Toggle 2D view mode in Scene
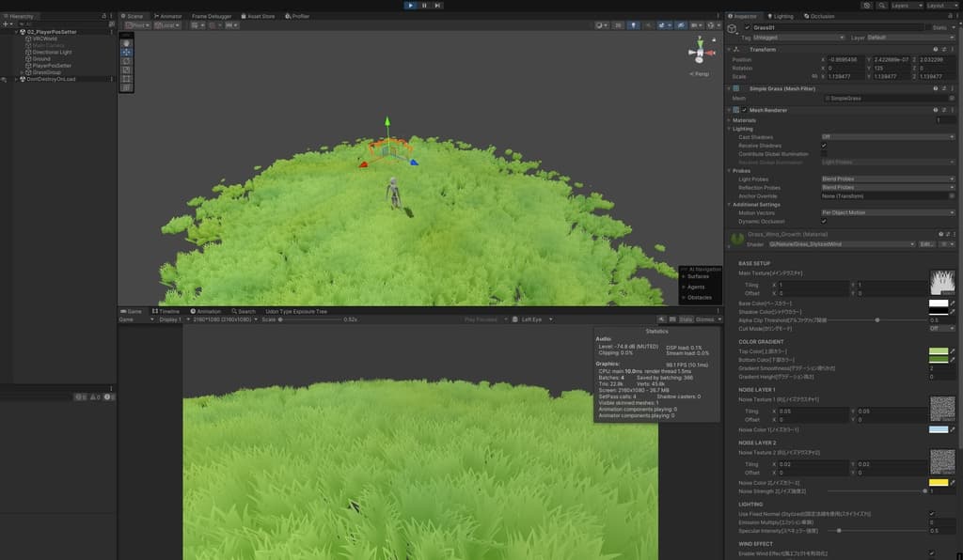The image size is (963, 560). pos(618,25)
